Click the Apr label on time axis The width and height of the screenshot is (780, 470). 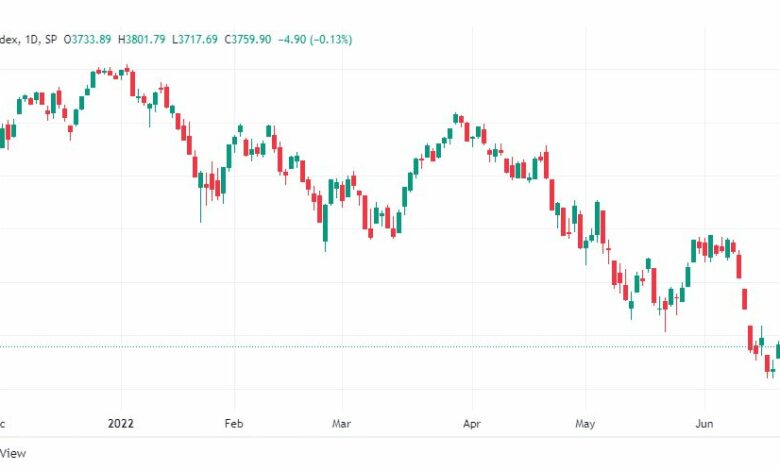(x=474, y=423)
